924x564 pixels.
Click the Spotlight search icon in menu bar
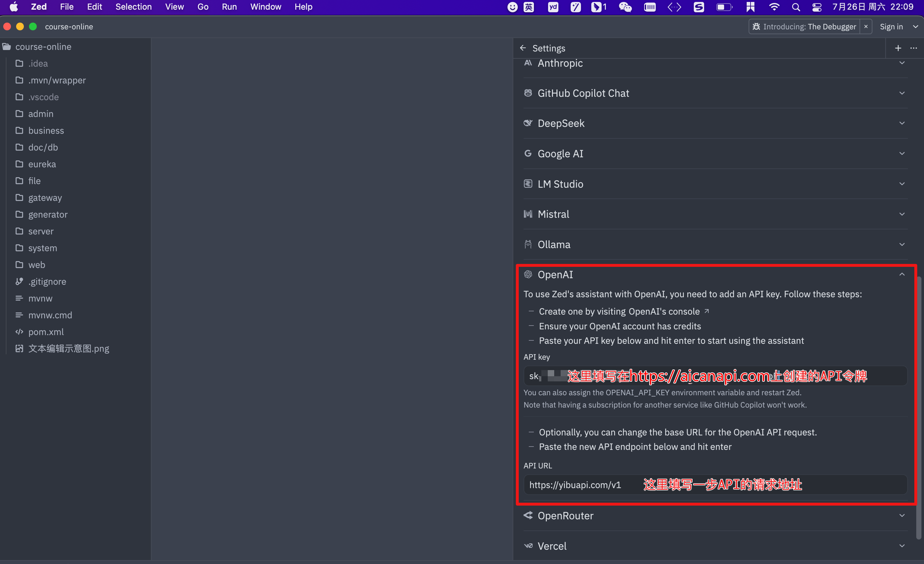coord(796,7)
